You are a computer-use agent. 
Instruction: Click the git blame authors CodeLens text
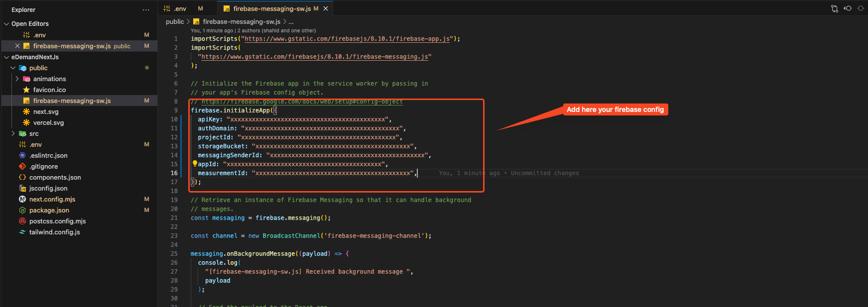pyautogui.click(x=253, y=30)
